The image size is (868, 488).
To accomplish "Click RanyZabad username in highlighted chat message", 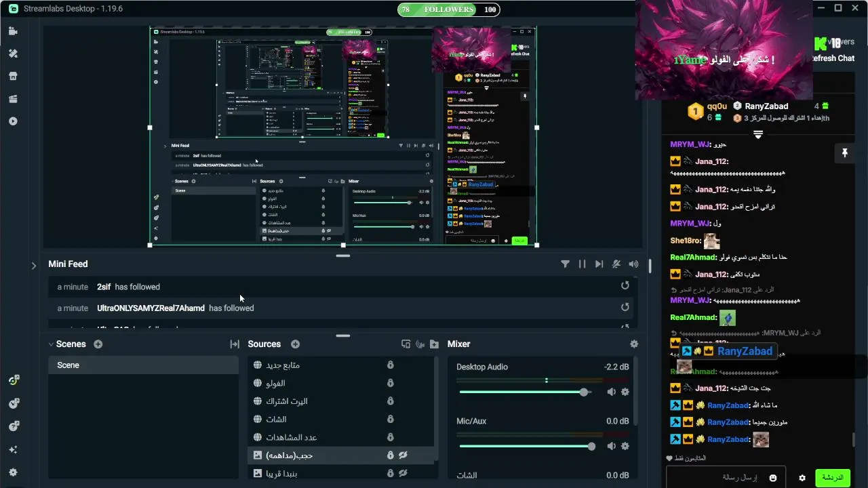I will [745, 351].
